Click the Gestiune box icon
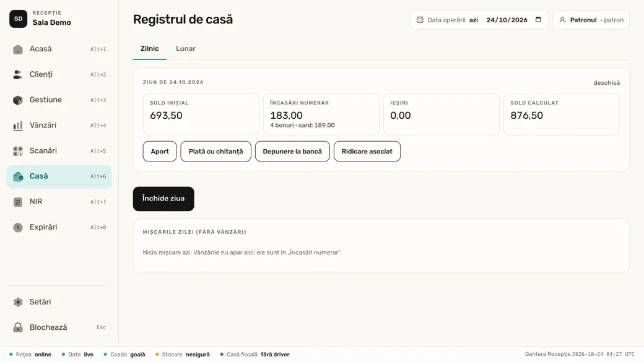This screenshot has height=362, width=644. (x=18, y=100)
